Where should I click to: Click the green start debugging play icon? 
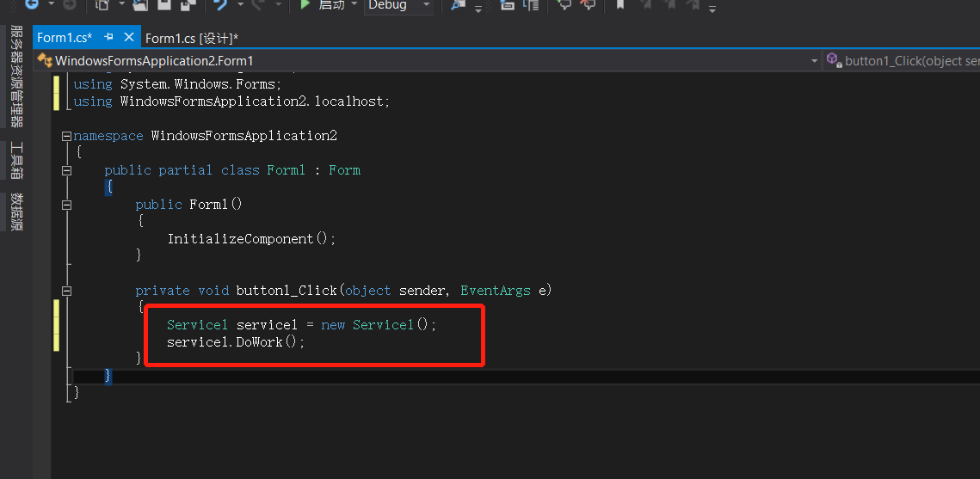305,4
